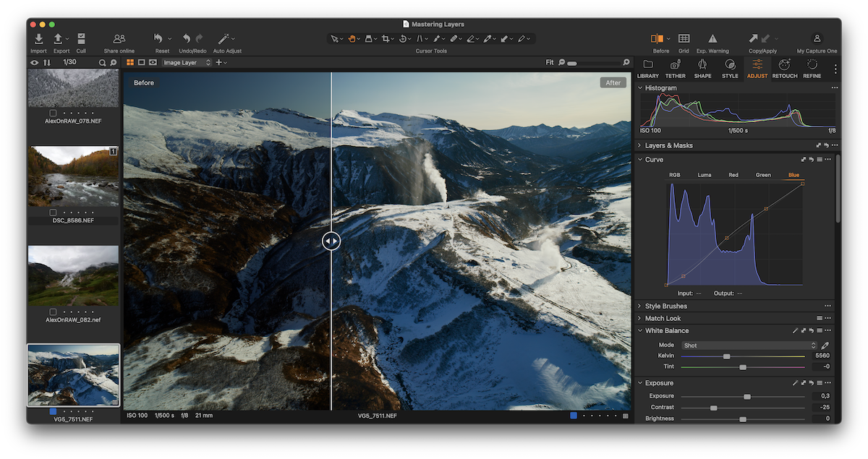Choose the Select pointer cursor tool
868x459 pixels.
pos(335,39)
